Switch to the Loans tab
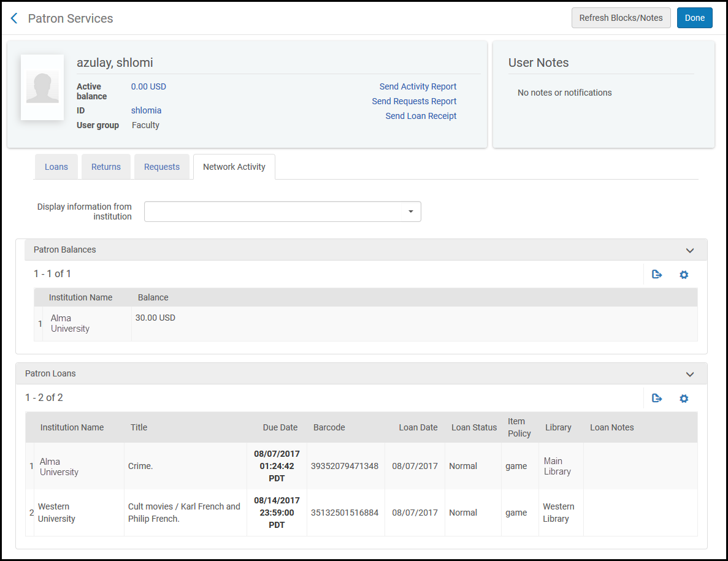728x561 pixels. pos(56,167)
